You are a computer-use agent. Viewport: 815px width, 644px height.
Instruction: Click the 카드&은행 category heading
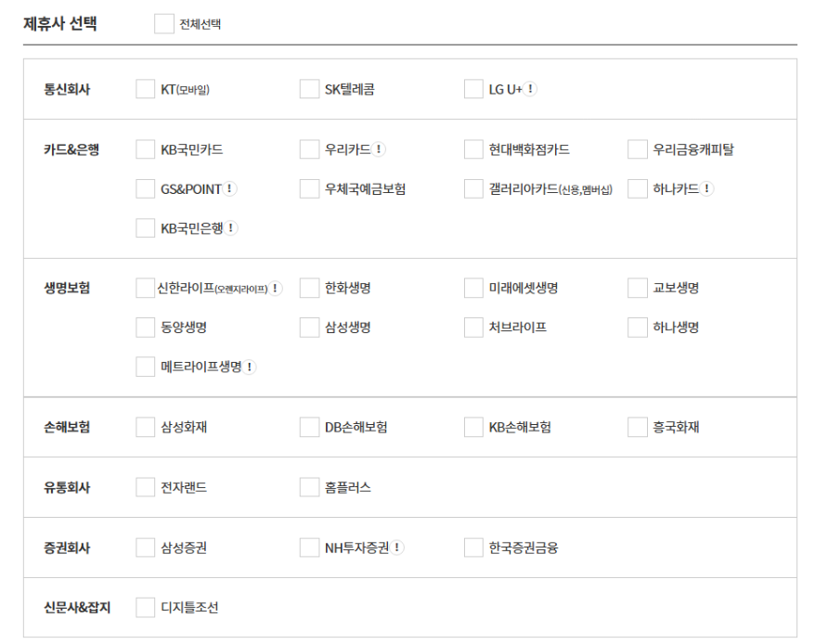[x=71, y=149]
